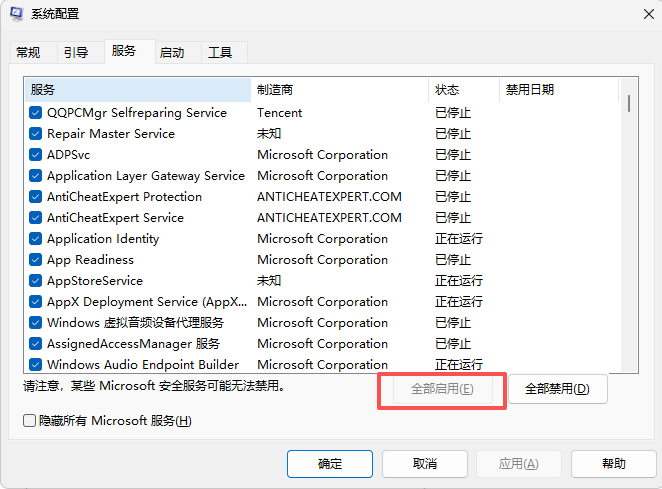The width and height of the screenshot is (662, 489).
Task: Close the 系统配置 dialog window
Action: (x=637, y=14)
